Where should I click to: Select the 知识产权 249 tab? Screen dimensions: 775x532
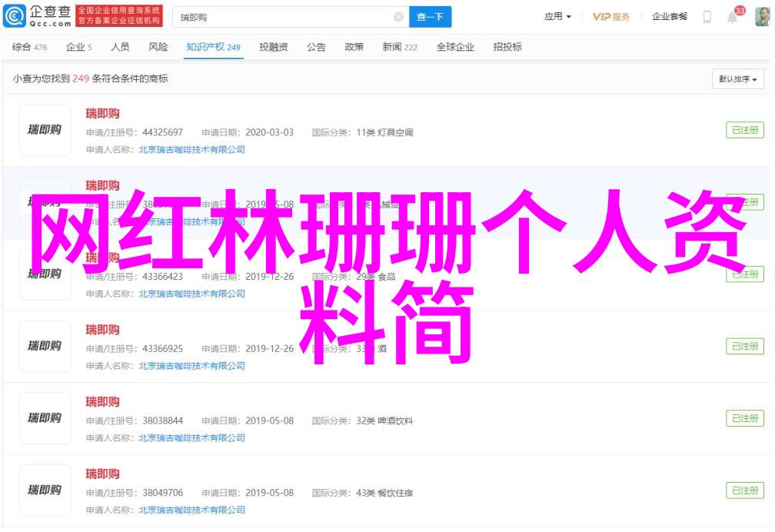click(214, 47)
